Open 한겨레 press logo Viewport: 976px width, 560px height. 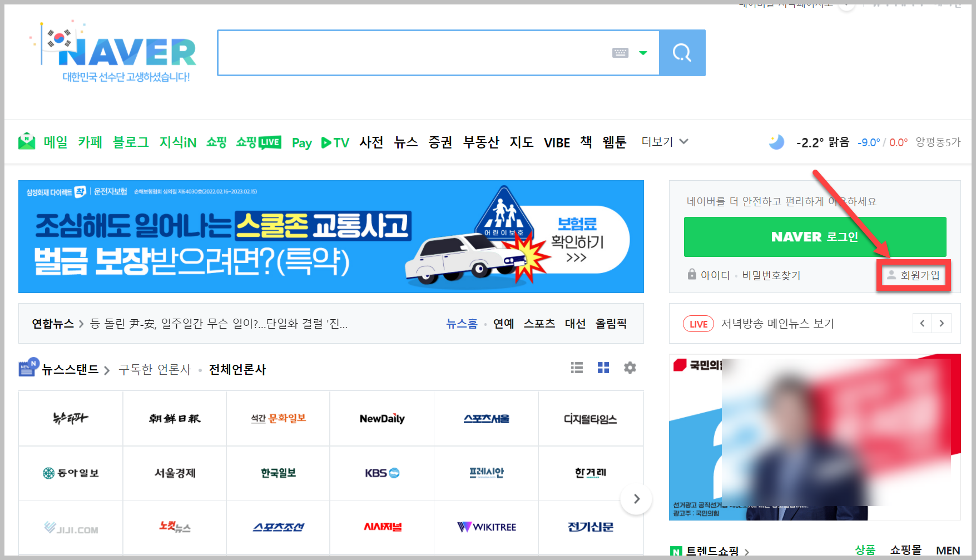591,473
